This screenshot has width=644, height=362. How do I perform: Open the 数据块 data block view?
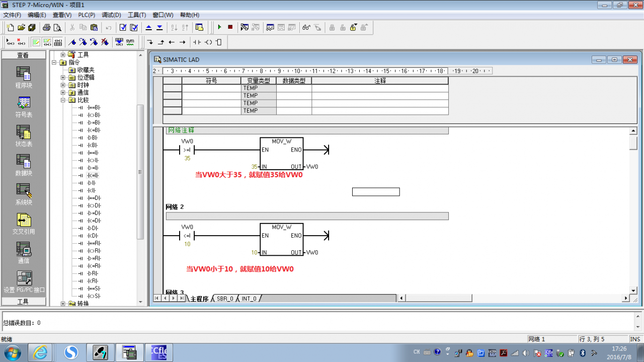click(24, 165)
